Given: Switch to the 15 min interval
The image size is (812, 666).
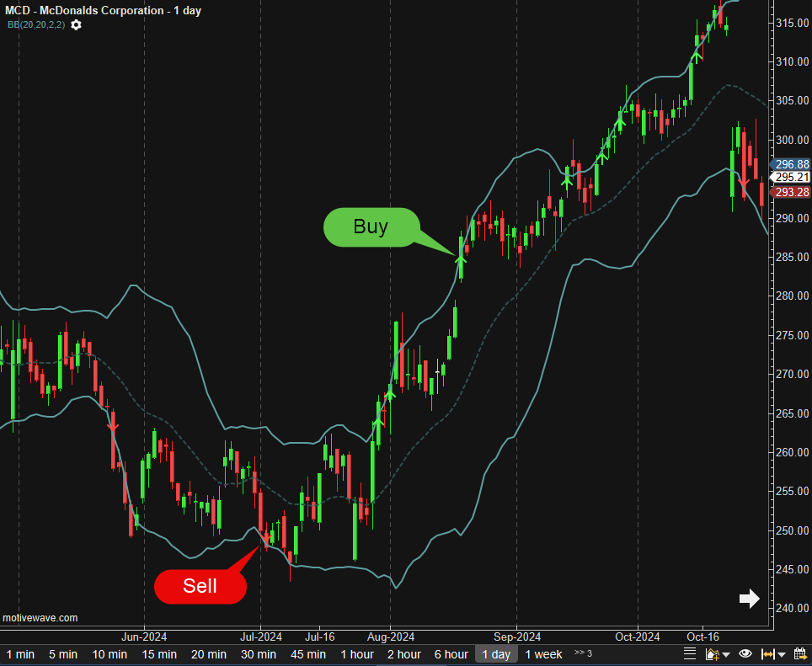Looking at the screenshot, I should (x=159, y=654).
